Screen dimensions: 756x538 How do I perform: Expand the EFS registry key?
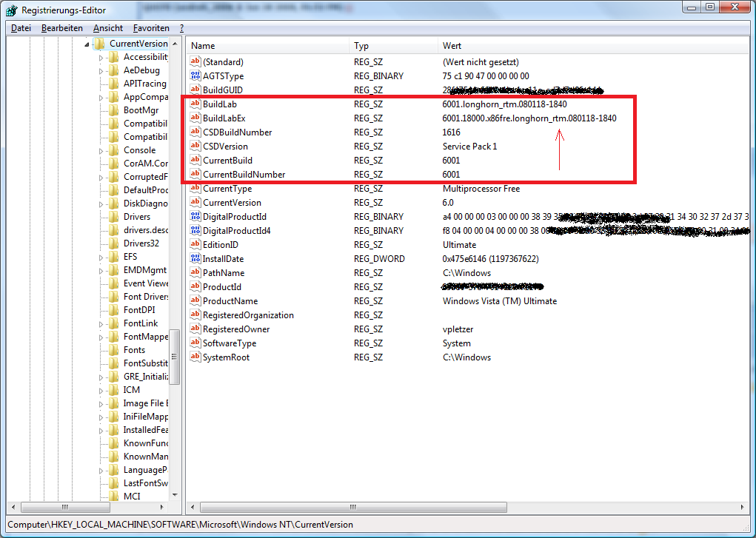click(x=101, y=258)
